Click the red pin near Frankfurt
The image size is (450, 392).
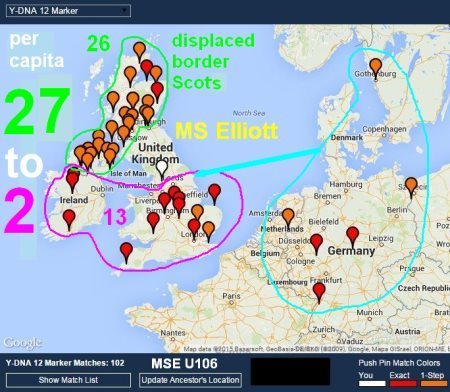click(319, 293)
